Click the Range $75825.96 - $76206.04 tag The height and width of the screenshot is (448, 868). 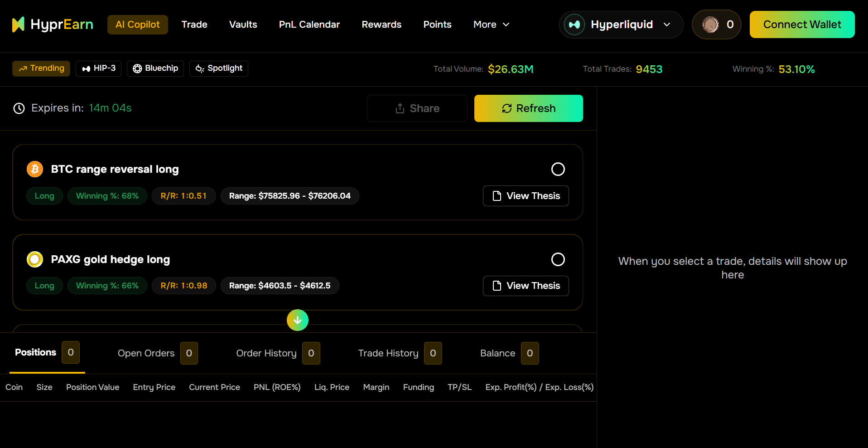290,196
